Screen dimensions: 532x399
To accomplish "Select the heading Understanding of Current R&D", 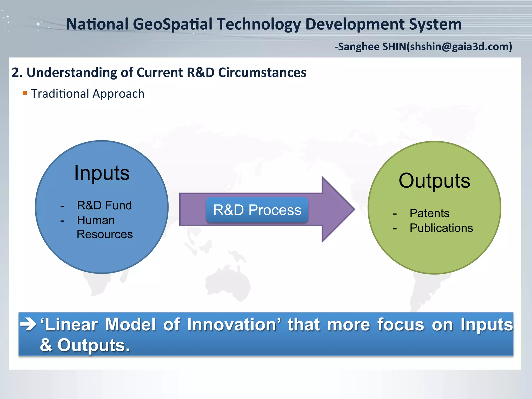I will [x=159, y=72].
